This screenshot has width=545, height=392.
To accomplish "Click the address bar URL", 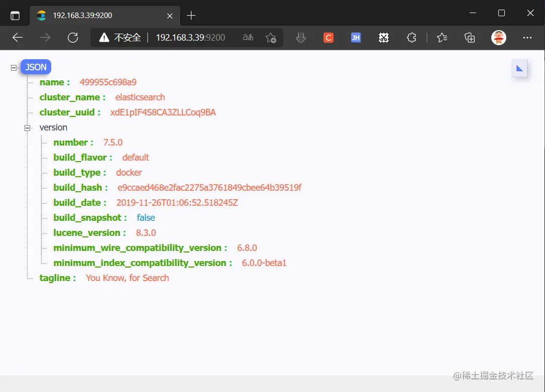I will [x=190, y=38].
